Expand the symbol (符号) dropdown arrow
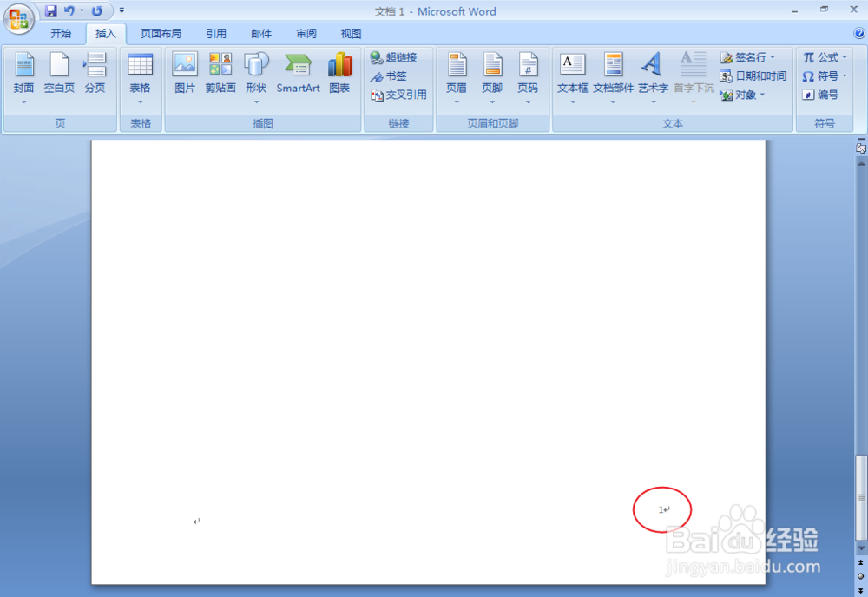Image resolution: width=868 pixels, height=597 pixels. [845, 75]
